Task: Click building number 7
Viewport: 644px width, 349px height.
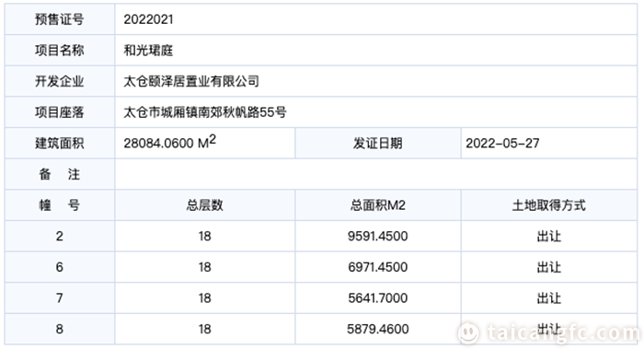Action: click(x=60, y=297)
